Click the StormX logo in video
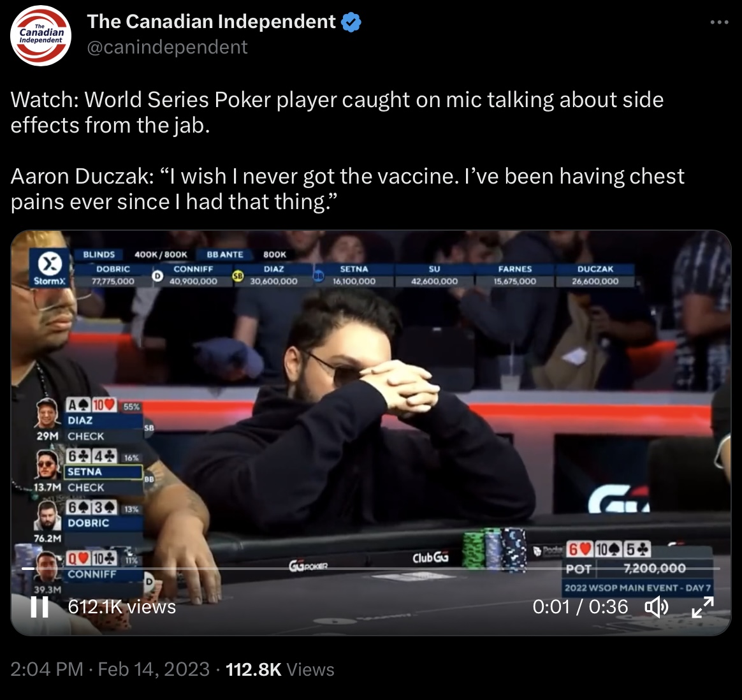The width and height of the screenshot is (742, 700). pos(50,267)
